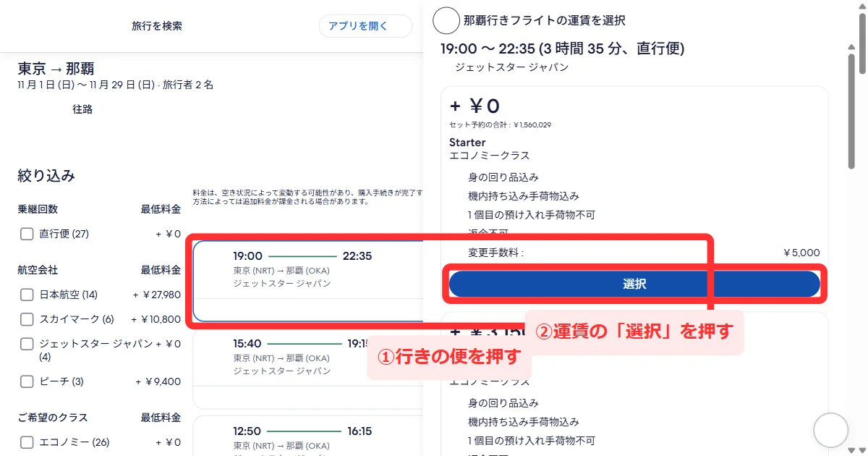Click the セット予約の合計 ¥1,560,029 text

(501, 124)
